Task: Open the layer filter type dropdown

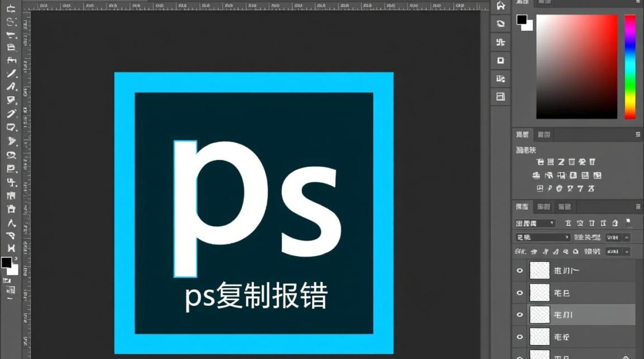Action: tap(535, 223)
